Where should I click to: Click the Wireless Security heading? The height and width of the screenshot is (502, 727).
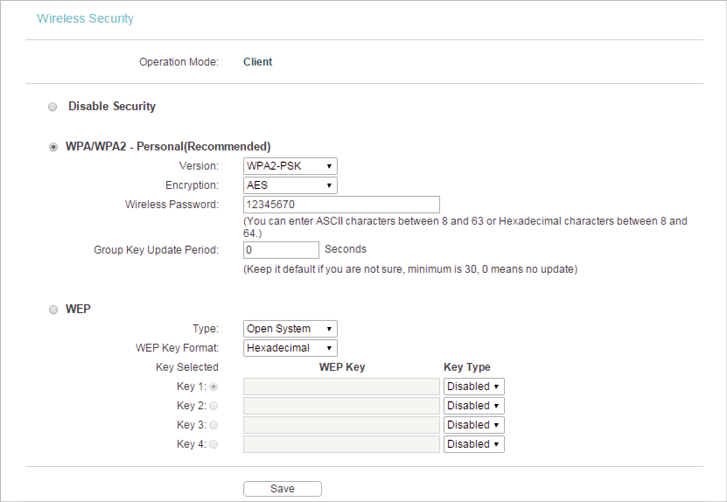coord(85,19)
